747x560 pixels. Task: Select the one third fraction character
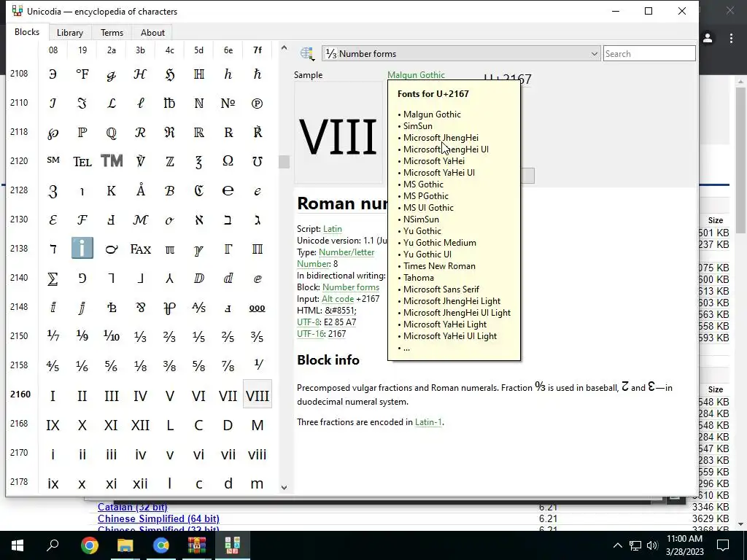point(141,337)
